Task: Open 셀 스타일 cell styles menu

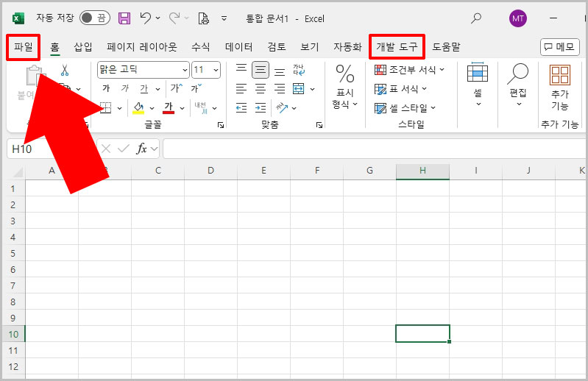Action: 405,108
